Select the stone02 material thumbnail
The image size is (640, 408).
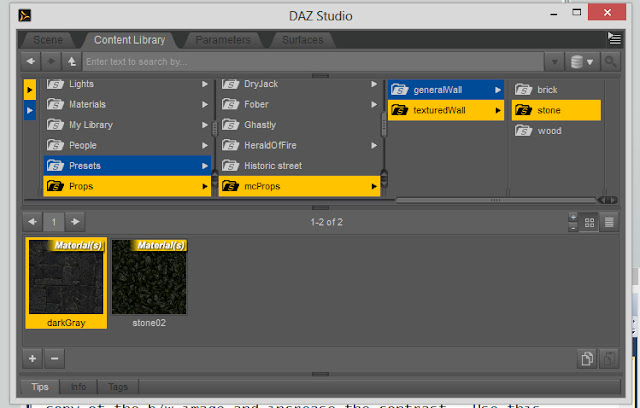pos(149,283)
